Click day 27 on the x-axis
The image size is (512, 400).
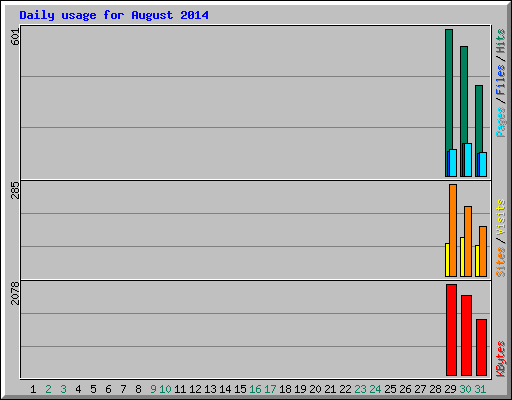[420, 389]
